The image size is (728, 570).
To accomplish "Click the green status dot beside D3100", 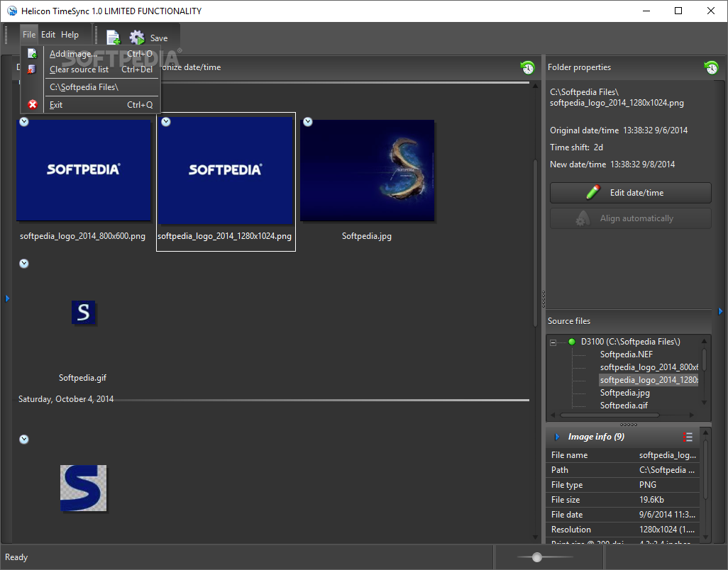I will pos(572,342).
